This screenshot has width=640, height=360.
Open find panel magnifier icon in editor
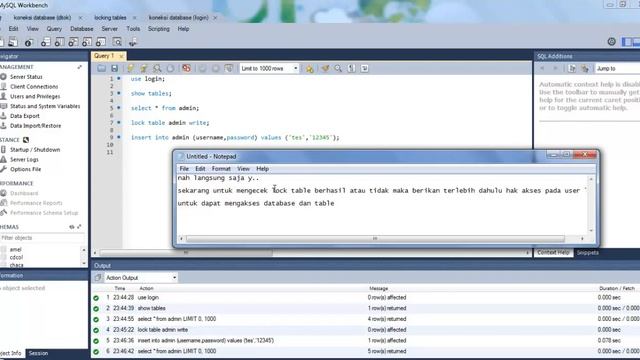point(338,68)
